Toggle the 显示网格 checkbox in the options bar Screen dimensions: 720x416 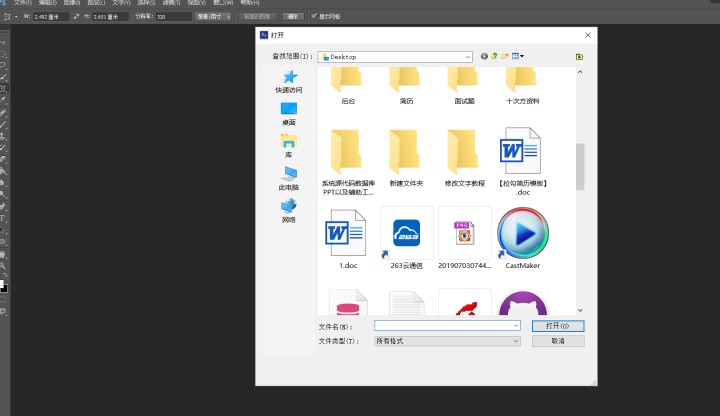(x=315, y=16)
